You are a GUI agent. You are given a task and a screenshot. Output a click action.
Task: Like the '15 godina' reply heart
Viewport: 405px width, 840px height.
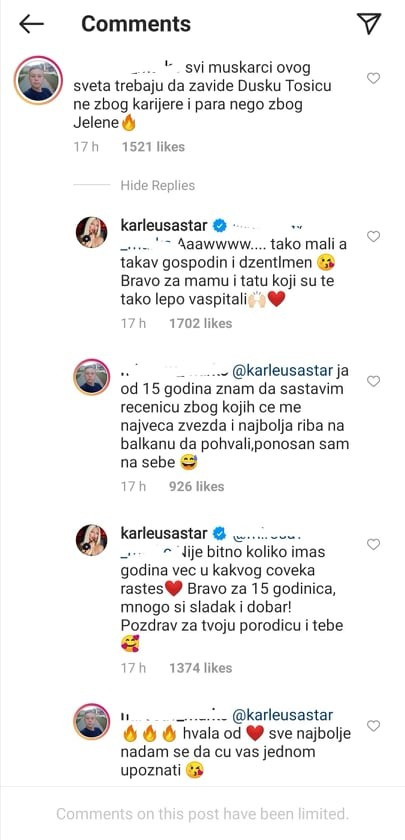[373, 381]
